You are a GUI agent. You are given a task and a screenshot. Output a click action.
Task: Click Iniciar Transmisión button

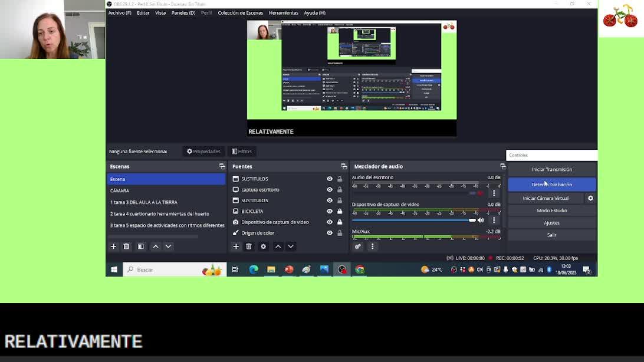(x=551, y=170)
